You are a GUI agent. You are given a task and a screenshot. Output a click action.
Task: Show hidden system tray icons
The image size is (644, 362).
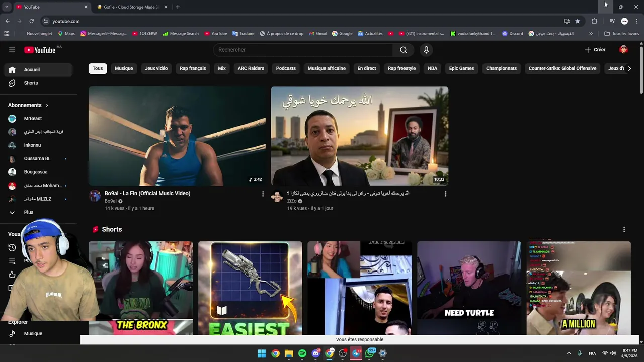click(x=569, y=353)
